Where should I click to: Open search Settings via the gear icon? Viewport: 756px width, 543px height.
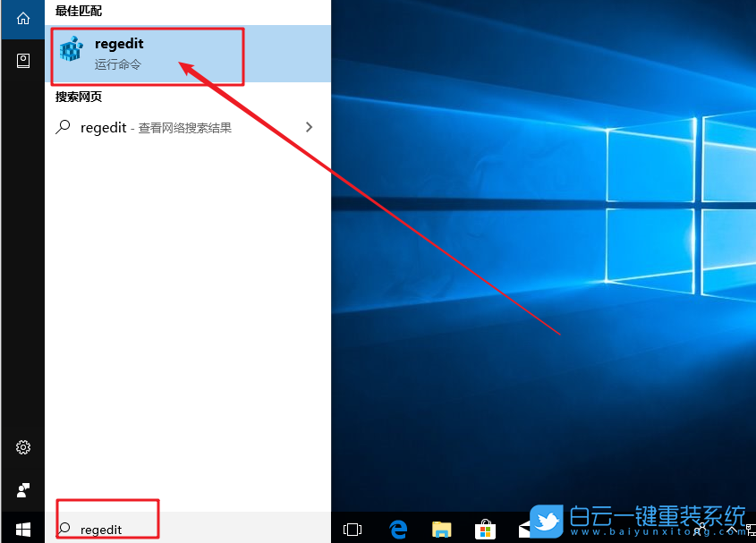tap(22, 447)
